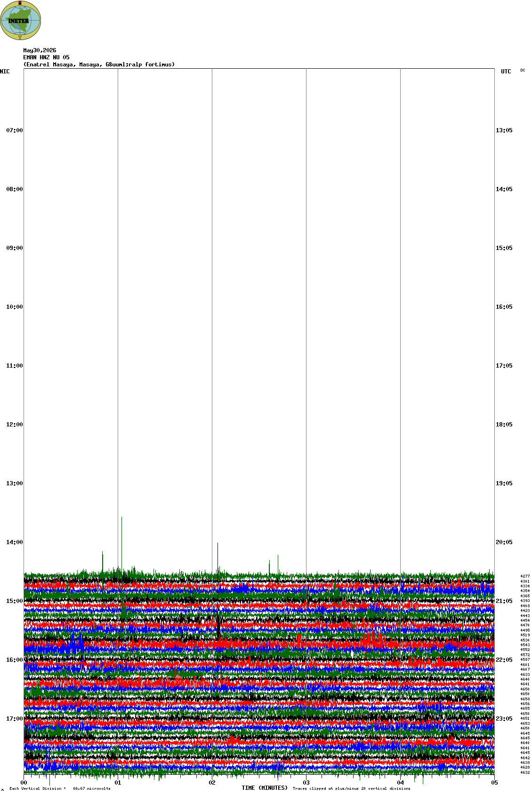Click the EMAN HNZ NU 05 station label
Viewport: 532px width, 795px height.
pyautogui.click(x=46, y=57)
